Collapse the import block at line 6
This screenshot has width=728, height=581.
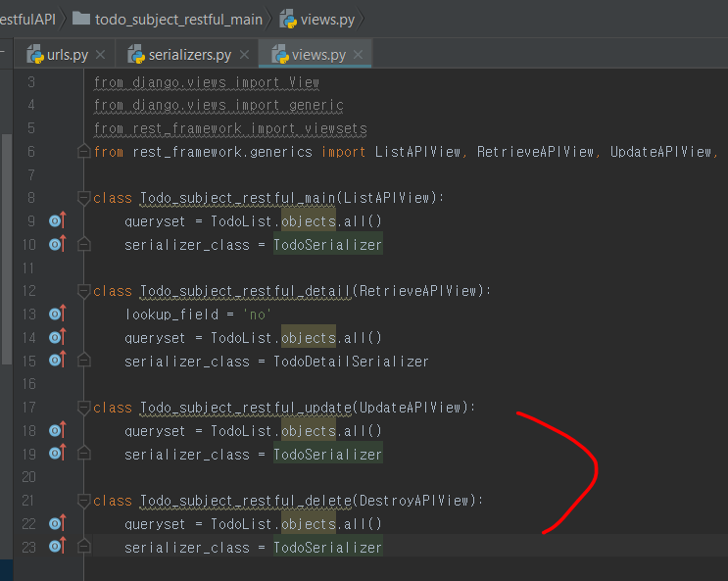pos(83,152)
